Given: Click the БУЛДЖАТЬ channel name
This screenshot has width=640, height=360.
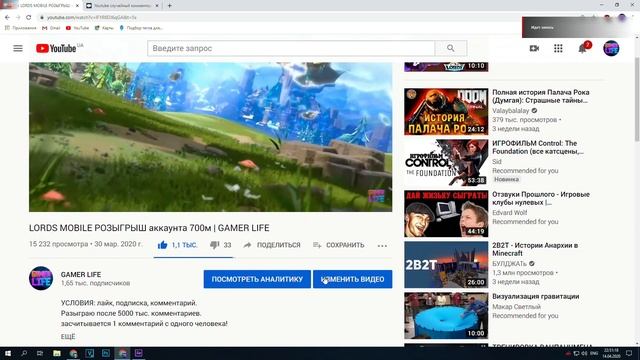Looking at the screenshot, I should 509,264.
